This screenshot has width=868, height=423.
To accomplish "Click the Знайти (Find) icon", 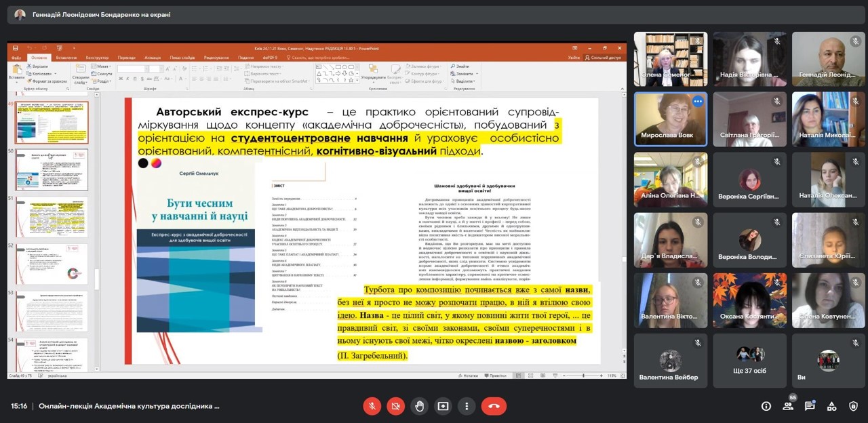I will [460, 66].
